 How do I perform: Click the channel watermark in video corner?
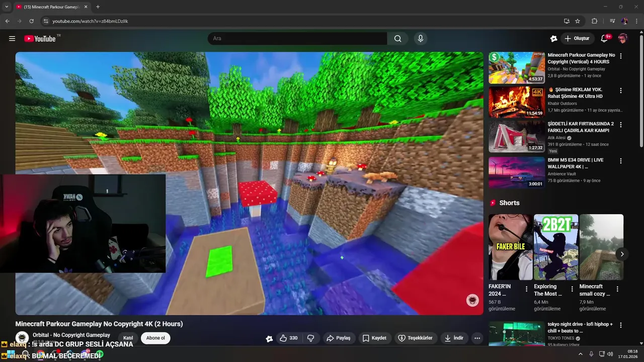472,300
